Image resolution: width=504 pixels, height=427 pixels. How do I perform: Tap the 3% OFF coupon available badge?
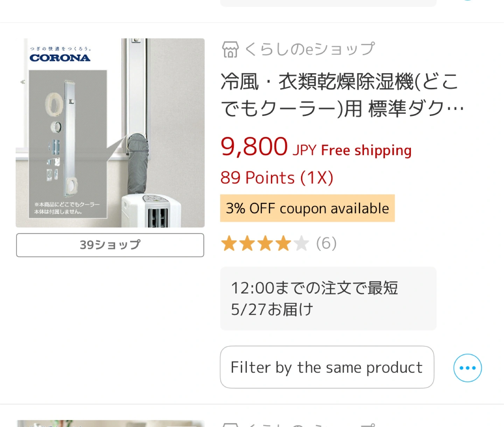pos(307,208)
